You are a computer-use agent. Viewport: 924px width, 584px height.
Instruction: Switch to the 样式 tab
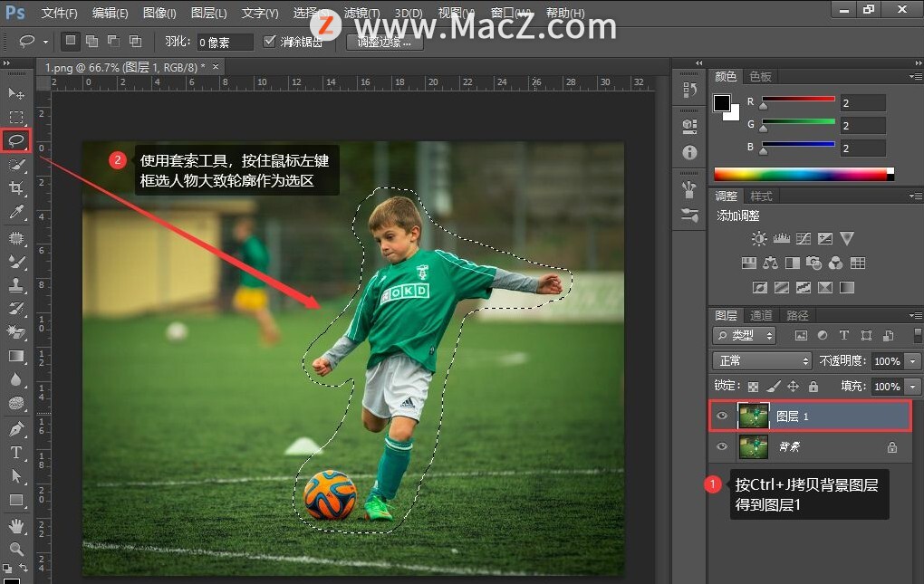[x=761, y=196]
